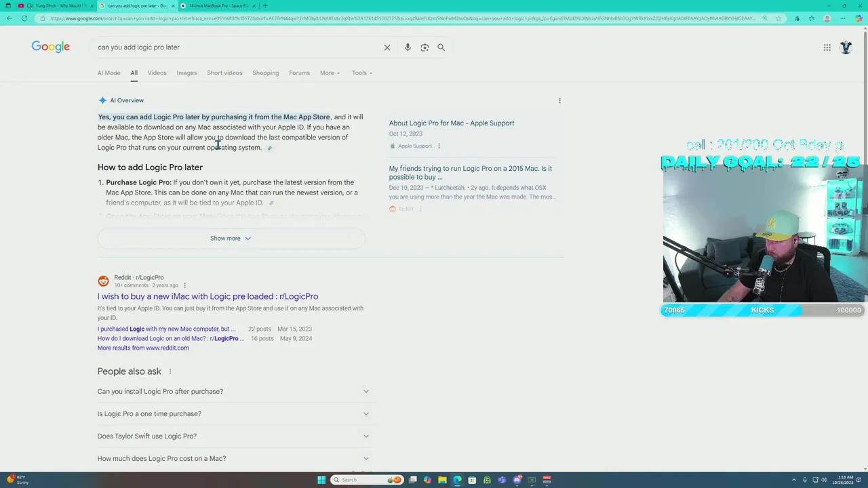Select the All results tab

(x=134, y=73)
